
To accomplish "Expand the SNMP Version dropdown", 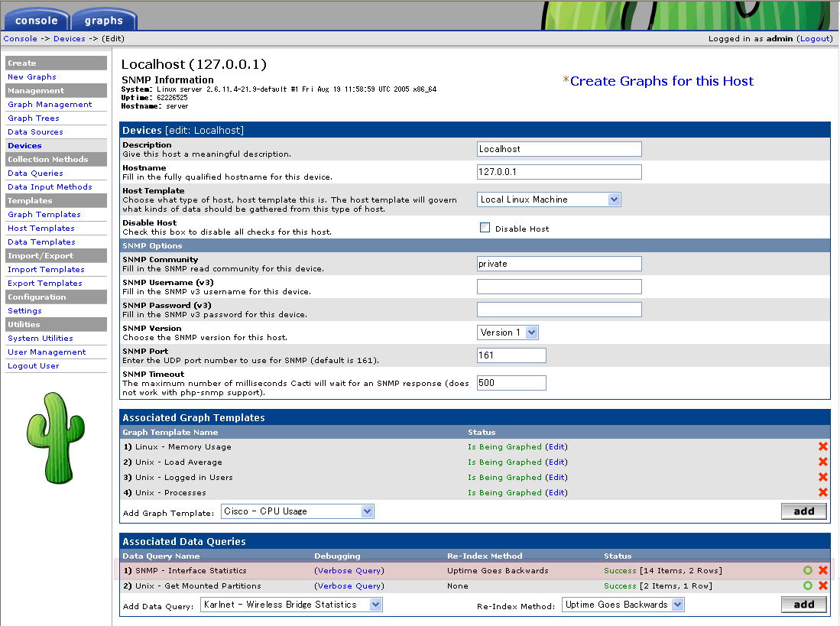I will click(x=508, y=332).
